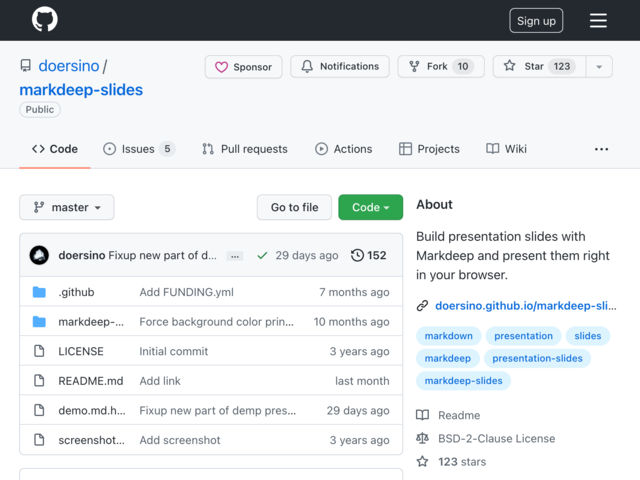This screenshot has width=640, height=480.
Task: Open the Pull requests tab
Action: [244, 149]
